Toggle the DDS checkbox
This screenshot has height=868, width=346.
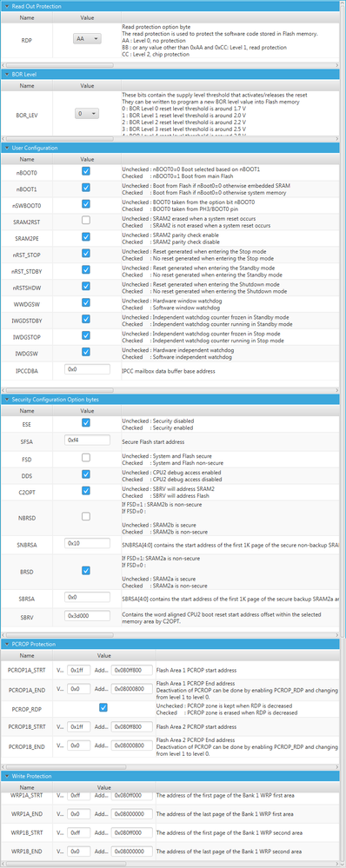86,474
